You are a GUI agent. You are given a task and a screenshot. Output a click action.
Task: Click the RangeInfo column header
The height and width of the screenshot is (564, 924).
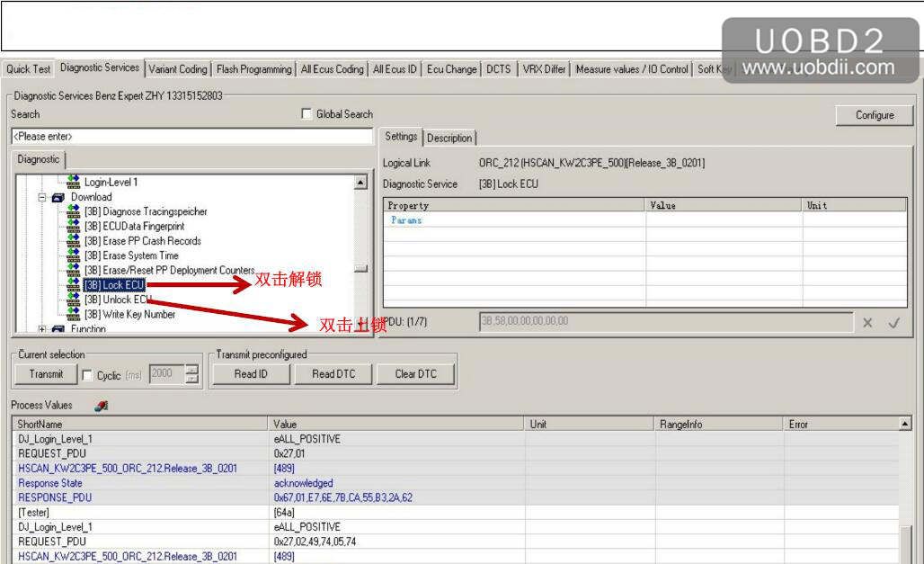[x=718, y=425]
